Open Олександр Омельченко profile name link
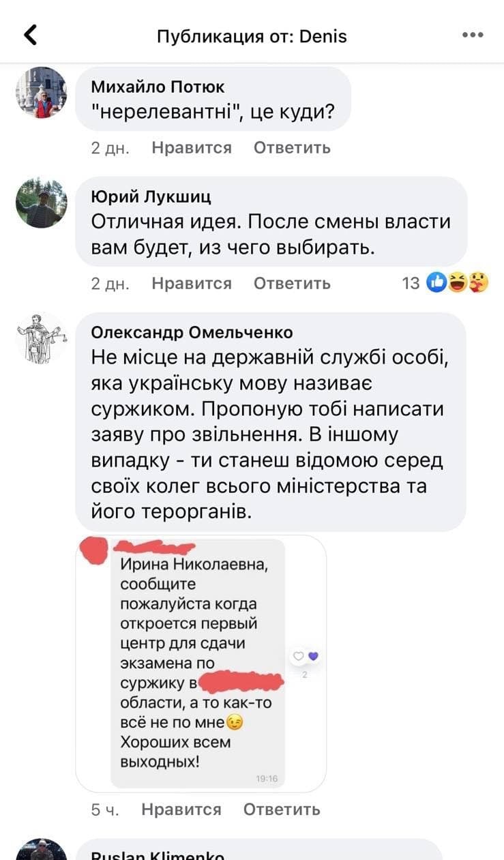Viewport: 504px width, 860px height. pos(192,333)
